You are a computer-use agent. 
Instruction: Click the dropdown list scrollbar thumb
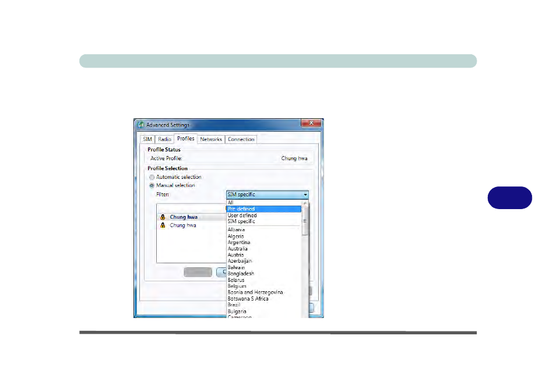pos(305,221)
